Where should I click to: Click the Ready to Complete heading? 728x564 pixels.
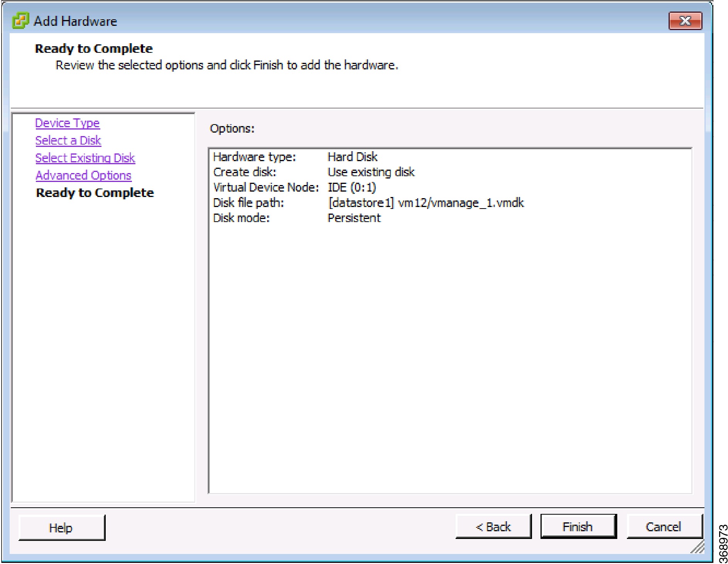(93, 49)
